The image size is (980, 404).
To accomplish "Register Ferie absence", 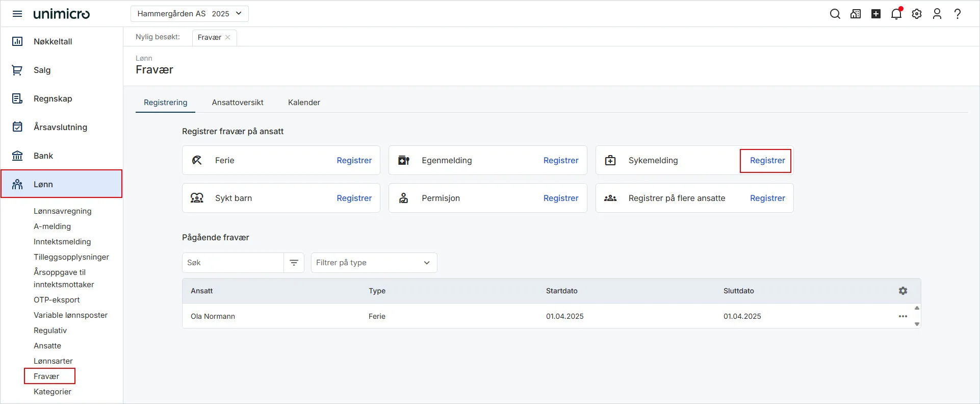I will 354,160.
